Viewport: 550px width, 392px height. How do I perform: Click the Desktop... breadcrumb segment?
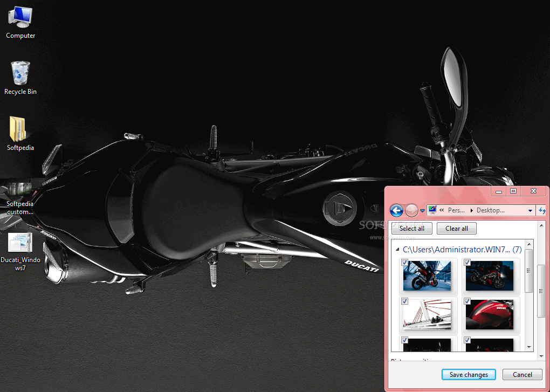click(490, 210)
